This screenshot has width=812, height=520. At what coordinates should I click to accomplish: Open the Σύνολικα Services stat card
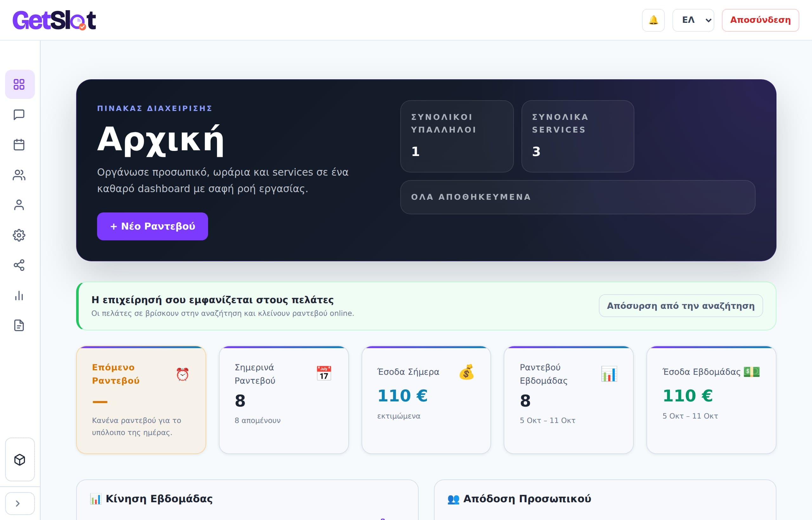tap(578, 136)
